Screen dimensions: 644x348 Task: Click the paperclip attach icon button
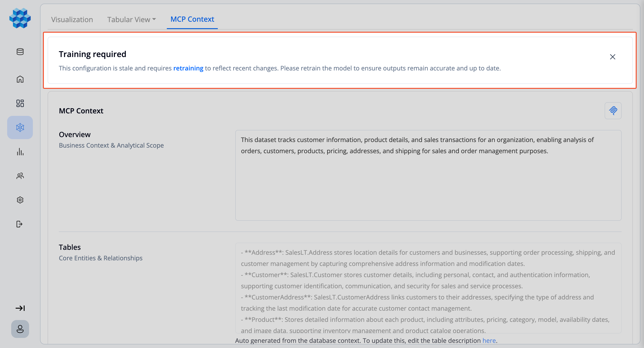613,110
